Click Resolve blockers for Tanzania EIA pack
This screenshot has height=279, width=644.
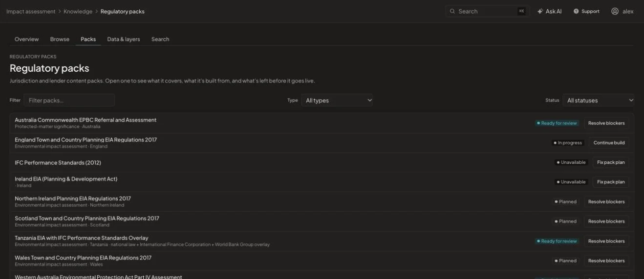[606, 241]
